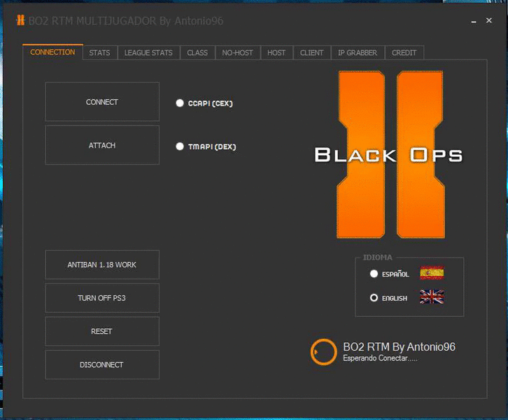Click the IDIOMA group label
This screenshot has width=508, height=420.
click(377, 258)
